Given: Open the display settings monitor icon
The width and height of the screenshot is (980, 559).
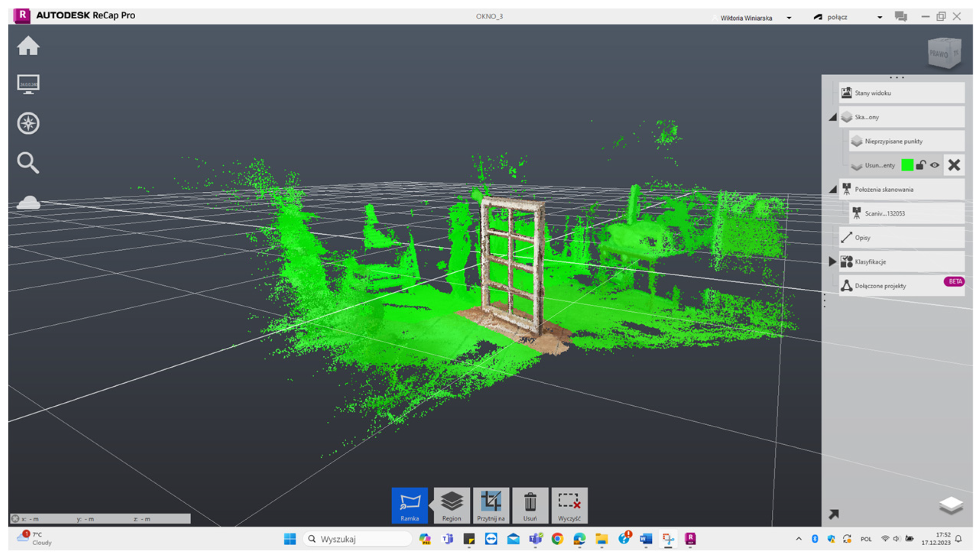Looking at the screenshot, I should [x=28, y=84].
